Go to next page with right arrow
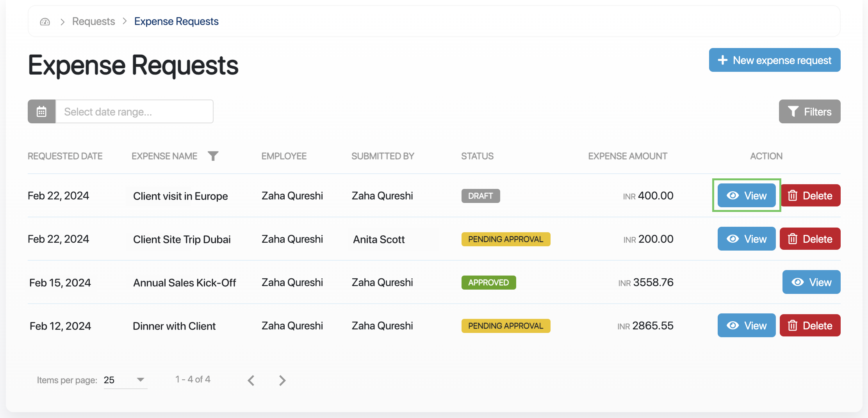This screenshot has height=418, width=868. point(282,380)
